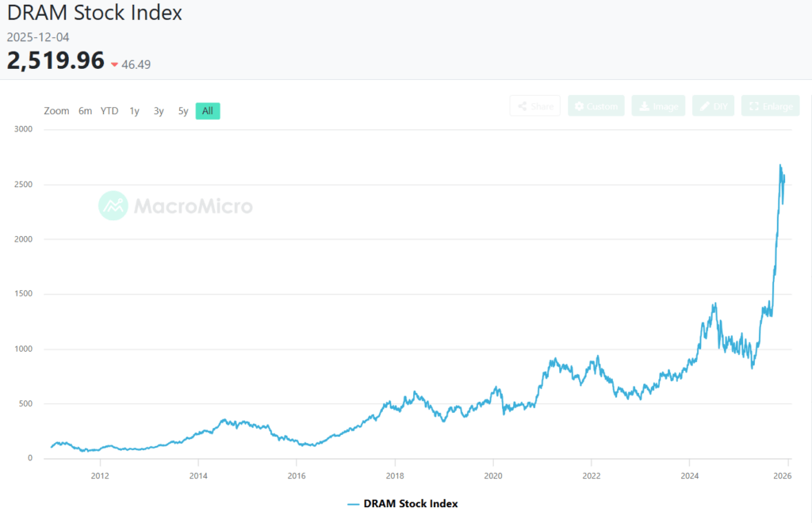Click the Zoom label before range options

[56, 111]
